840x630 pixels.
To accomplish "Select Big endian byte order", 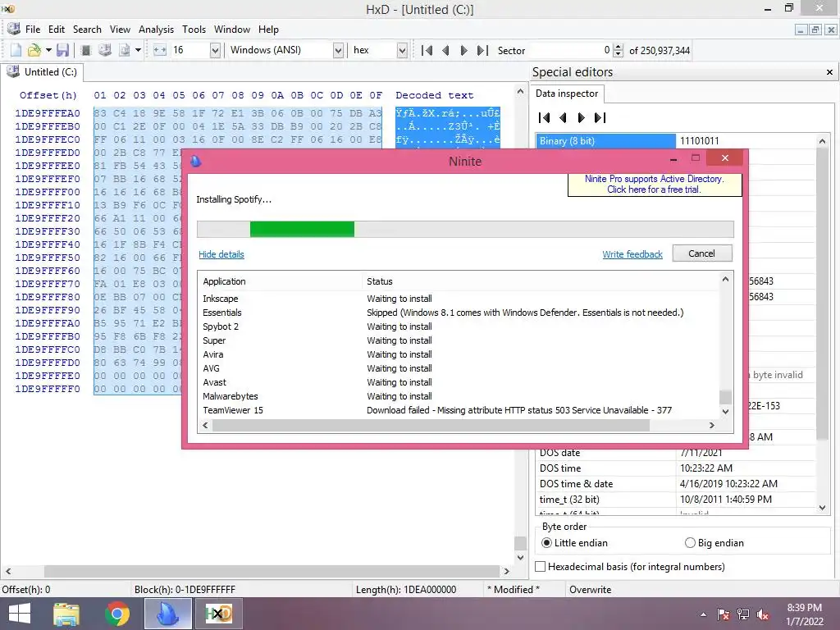I will coord(714,543).
